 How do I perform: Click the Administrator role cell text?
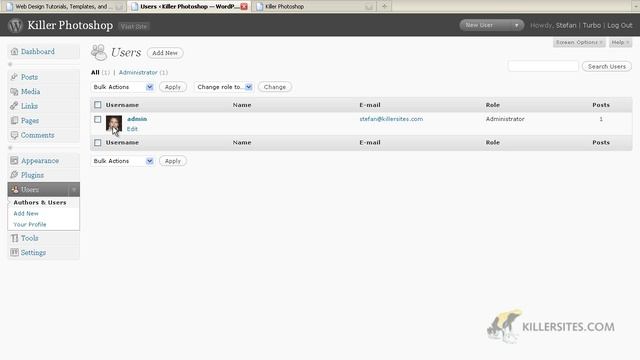pyautogui.click(x=505, y=119)
